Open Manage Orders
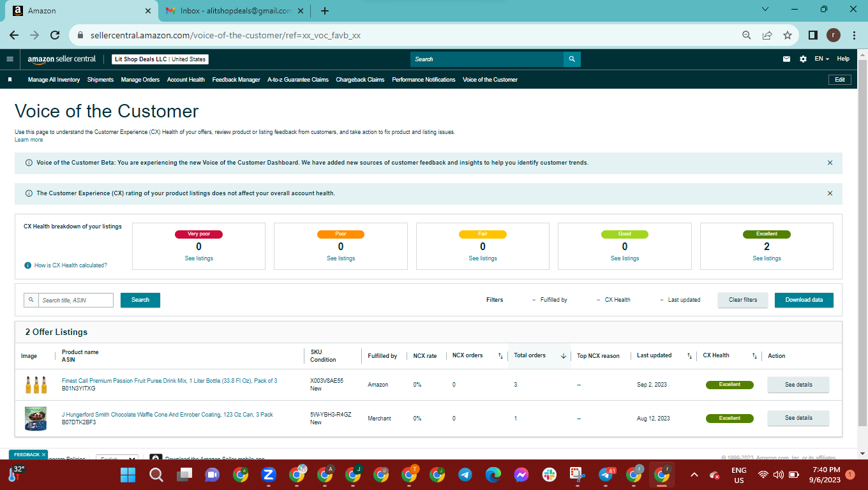The width and height of the screenshot is (868, 490). click(x=140, y=80)
